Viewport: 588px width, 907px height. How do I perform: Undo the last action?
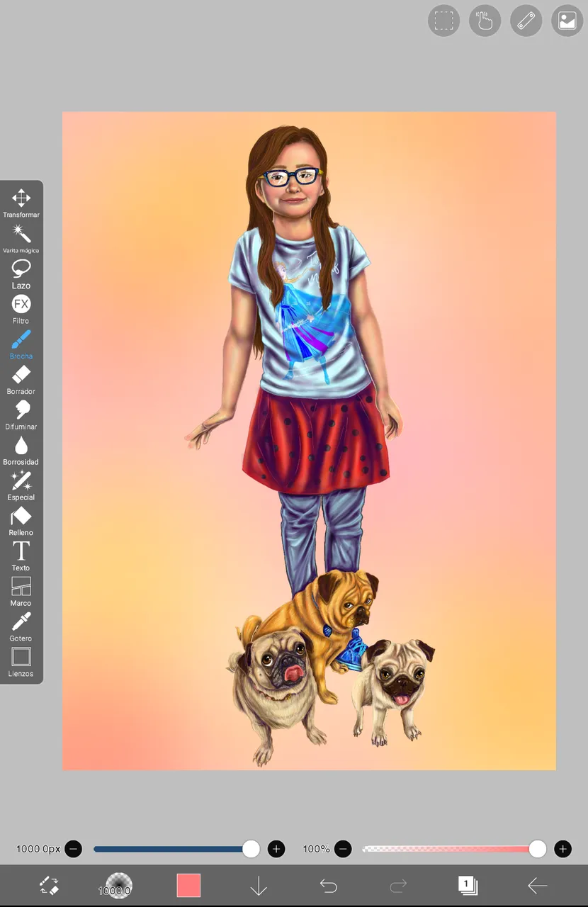click(328, 886)
